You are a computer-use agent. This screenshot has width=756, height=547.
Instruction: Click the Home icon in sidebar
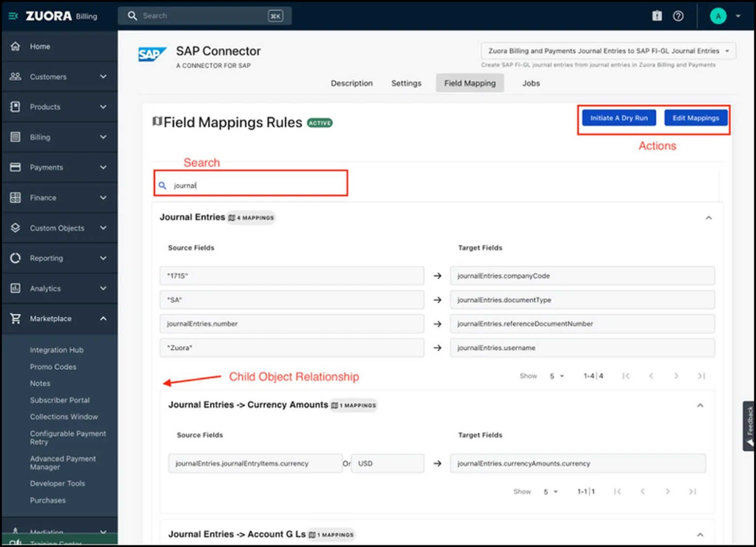pyautogui.click(x=16, y=46)
